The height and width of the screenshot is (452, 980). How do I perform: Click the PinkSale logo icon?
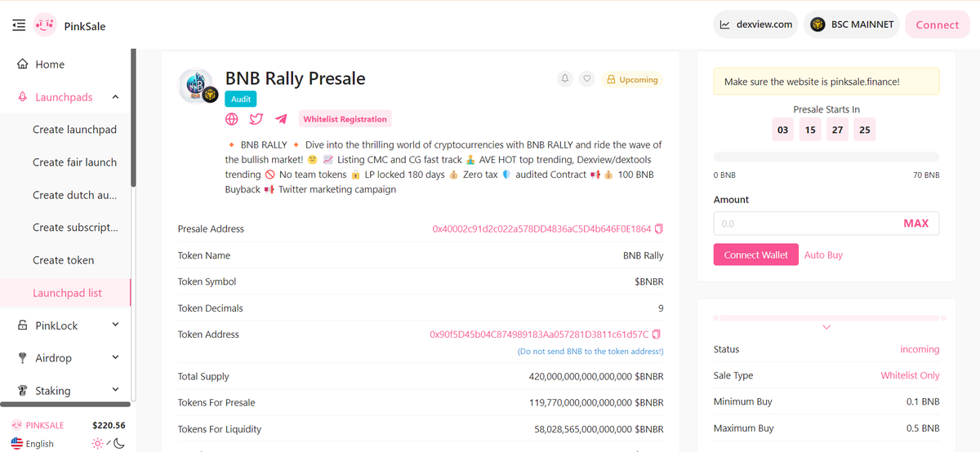[45, 25]
